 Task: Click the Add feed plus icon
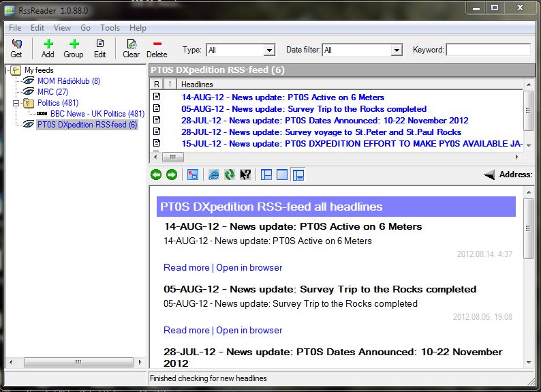pos(48,44)
